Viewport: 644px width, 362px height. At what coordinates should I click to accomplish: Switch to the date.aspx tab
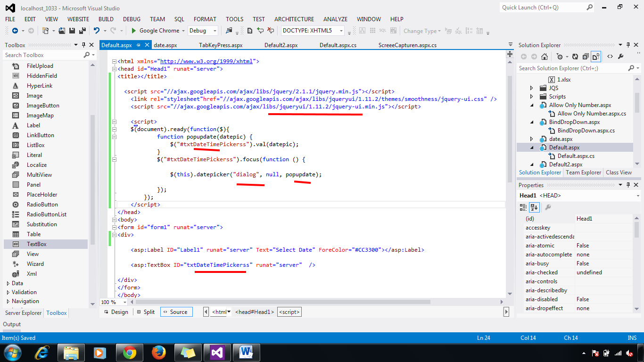point(165,45)
